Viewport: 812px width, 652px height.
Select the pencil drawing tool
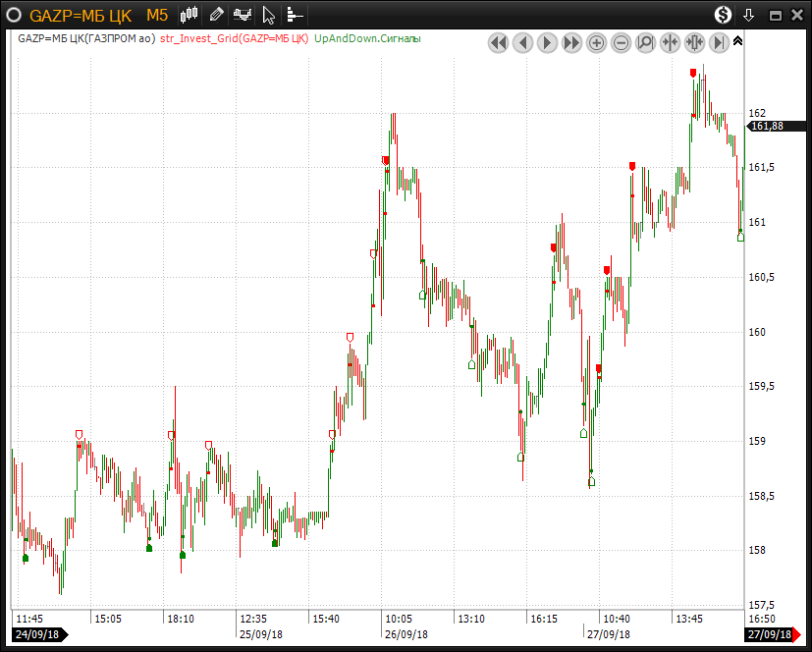217,15
